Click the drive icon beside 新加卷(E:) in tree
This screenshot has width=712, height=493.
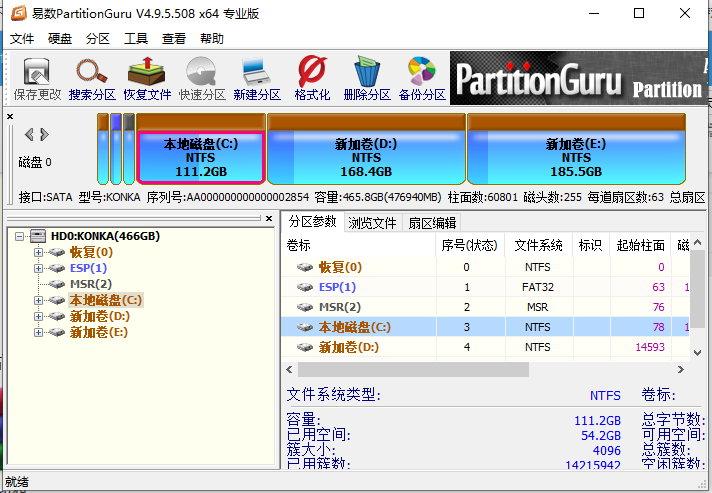57,332
